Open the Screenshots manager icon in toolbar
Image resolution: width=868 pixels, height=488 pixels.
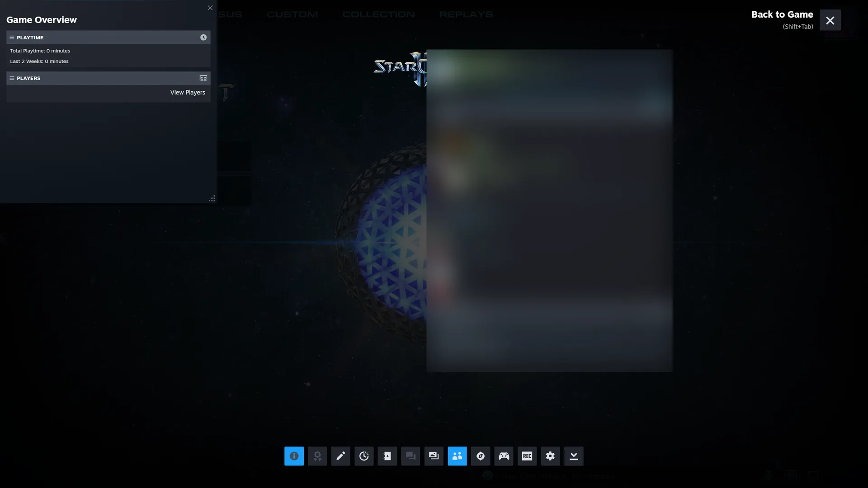(x=434, y=456)
